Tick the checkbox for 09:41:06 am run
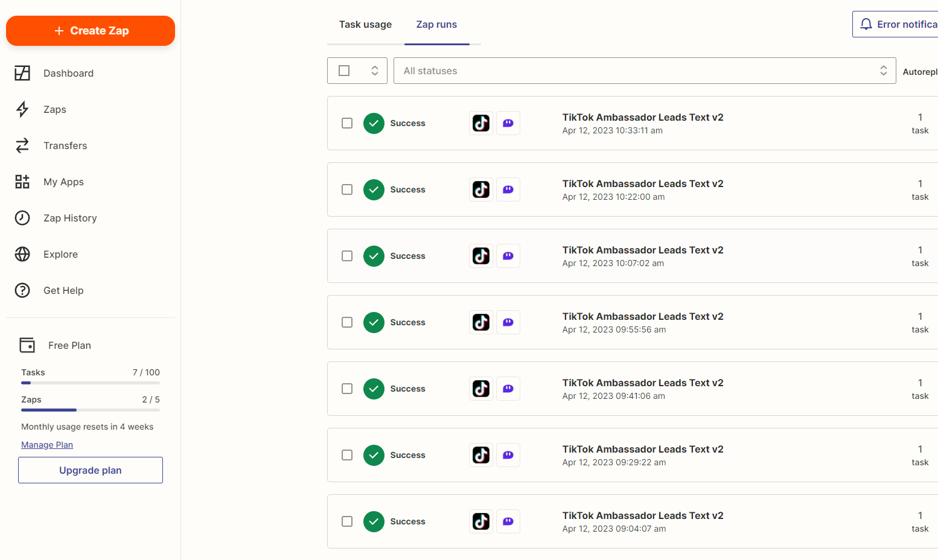Image resolution: width=938 pixels, height=560 pixels. click(x=347, y=389)
